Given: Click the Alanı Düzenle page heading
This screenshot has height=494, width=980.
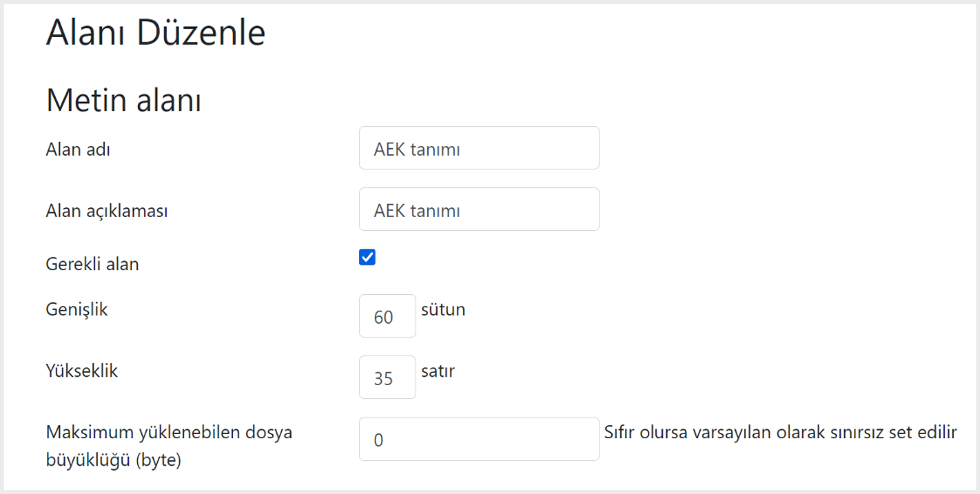Looking at the screenshot, I should coord(156,33).
